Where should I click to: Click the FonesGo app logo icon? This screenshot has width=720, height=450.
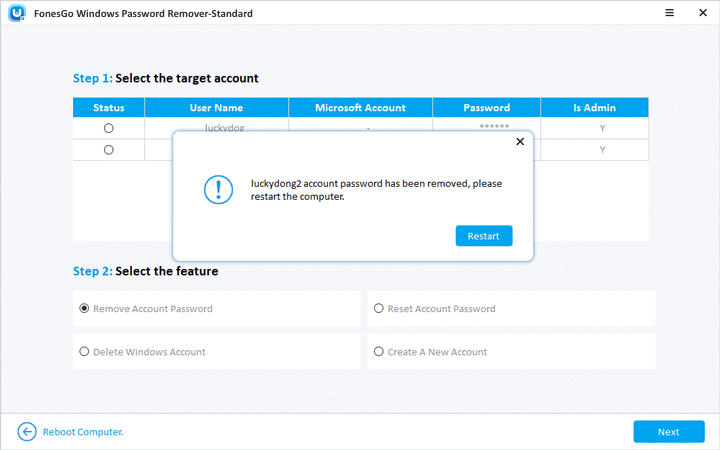(x=17, y=13)
